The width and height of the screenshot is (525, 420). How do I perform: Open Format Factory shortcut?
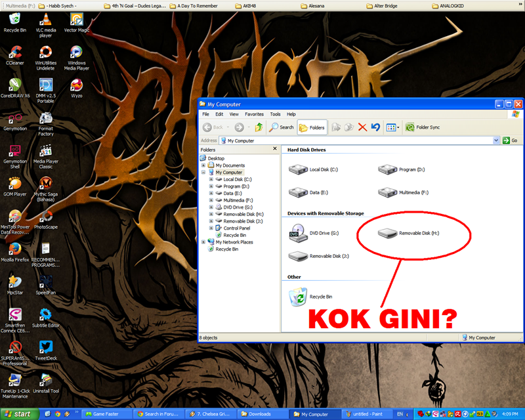(x=45, y=123)
